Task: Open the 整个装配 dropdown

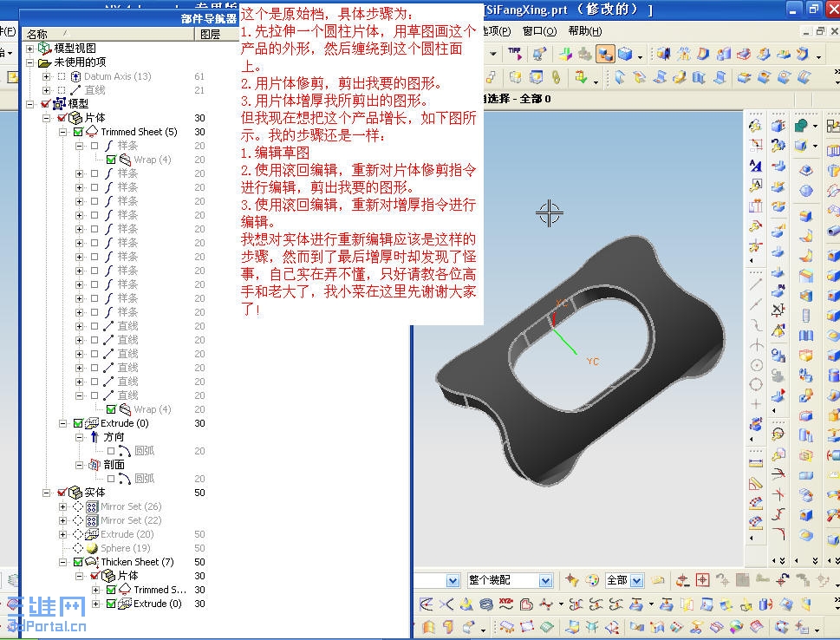Action: pyautogui.click(x=545, y=580)
